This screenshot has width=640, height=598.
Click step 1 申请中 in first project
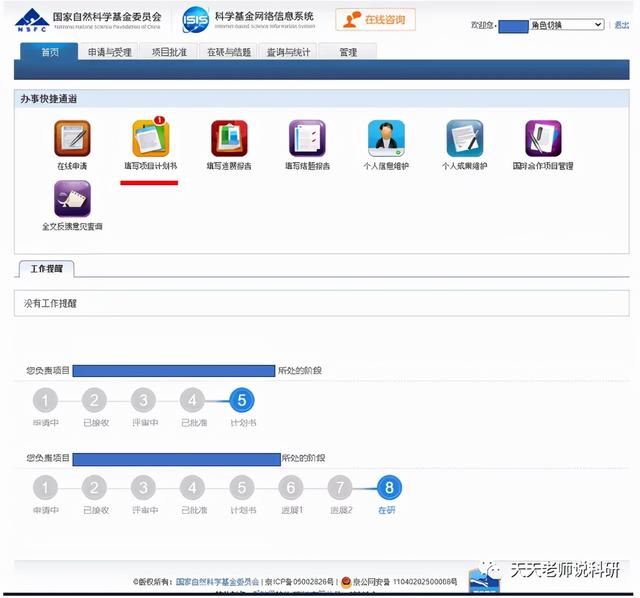pyautogui.click(x=45, y=400)
